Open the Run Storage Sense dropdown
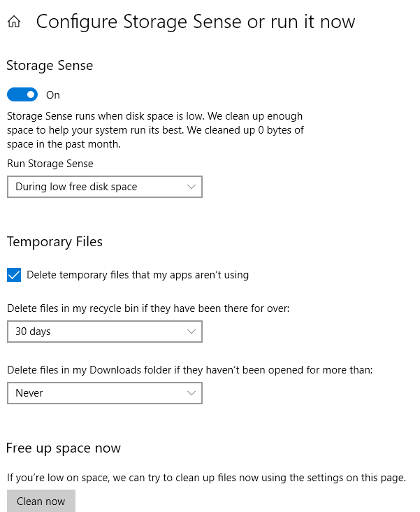This screenshot has height=512, width=420. point(104,187)
